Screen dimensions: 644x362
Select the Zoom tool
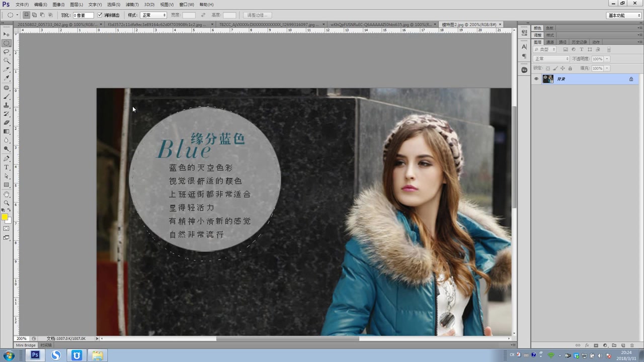(7, 203)
